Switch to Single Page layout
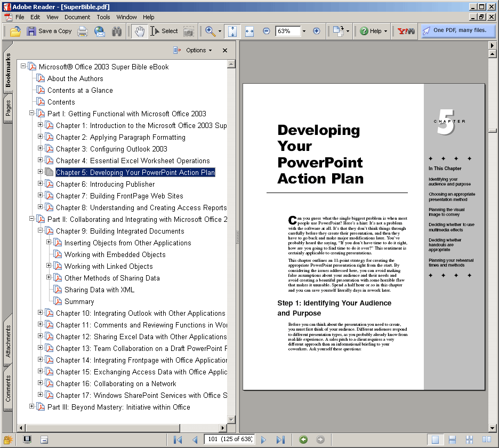This screenshot has width=499, height=448. [x=435, y=439]
